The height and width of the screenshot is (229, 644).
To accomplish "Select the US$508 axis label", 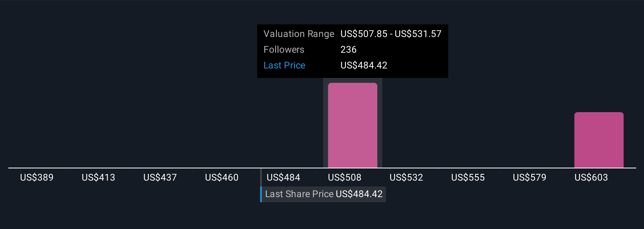I will tap(344, 177).
